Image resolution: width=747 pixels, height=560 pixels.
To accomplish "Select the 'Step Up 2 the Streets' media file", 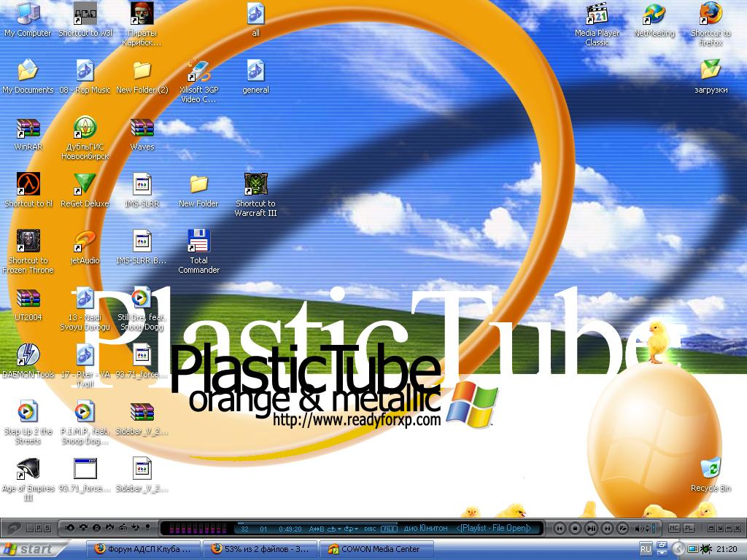I will coord(28,423).
